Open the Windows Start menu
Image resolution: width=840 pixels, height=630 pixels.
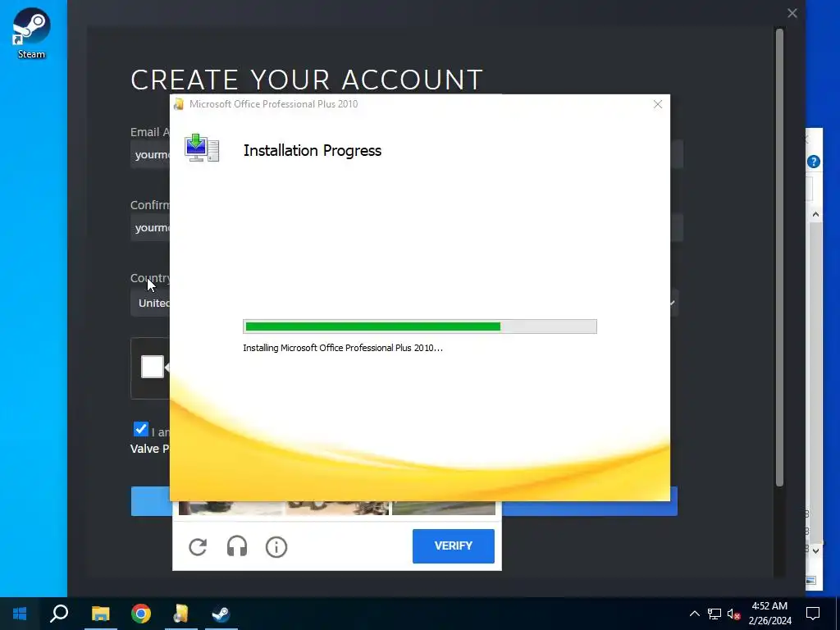20,614
